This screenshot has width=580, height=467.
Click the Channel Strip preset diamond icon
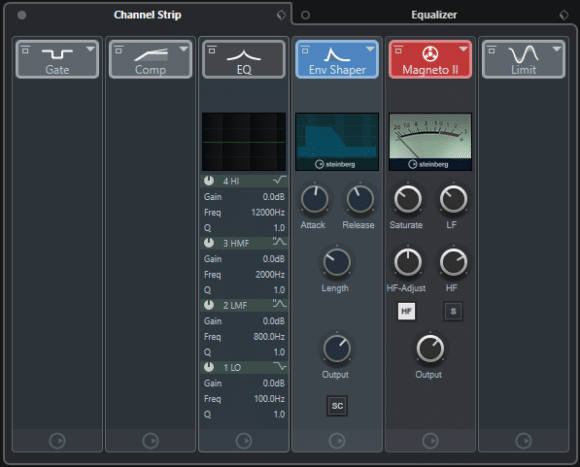pyautogui.click(x=281, y=15)
